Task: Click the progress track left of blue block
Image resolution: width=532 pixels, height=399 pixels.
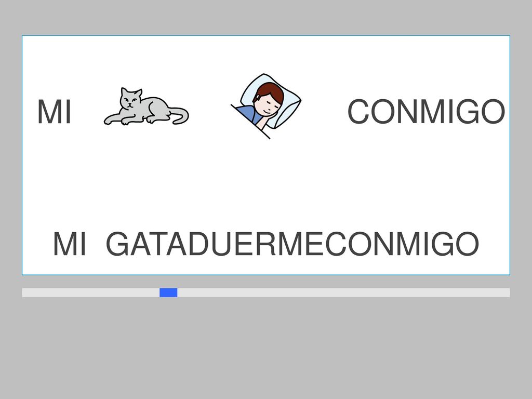Action: (90, 292)
